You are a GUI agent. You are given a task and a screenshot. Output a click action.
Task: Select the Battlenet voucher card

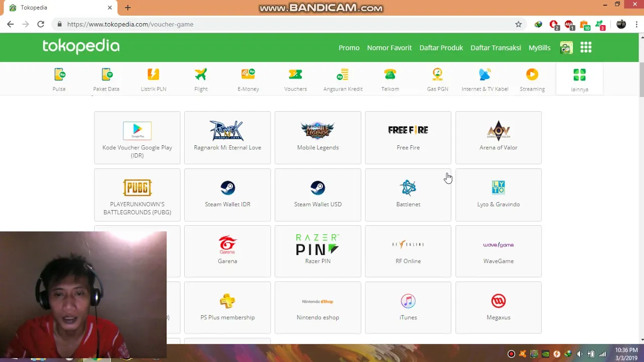click(408, 195)
